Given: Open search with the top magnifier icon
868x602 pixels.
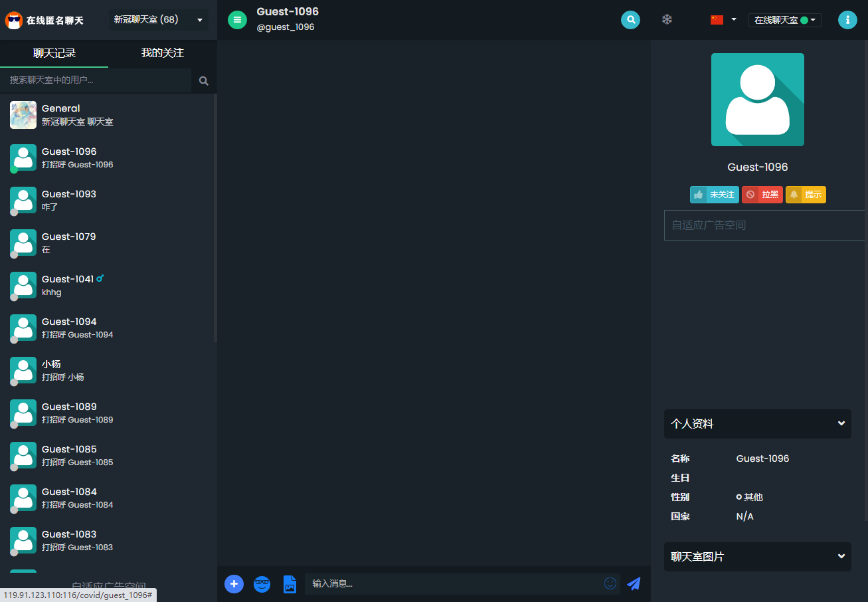Looking at the screenshot, I should pos(630,20).
